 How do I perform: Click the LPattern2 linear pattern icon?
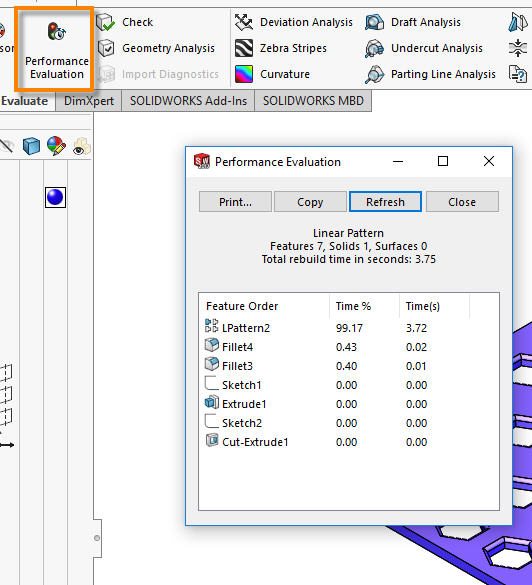[212, 326]
